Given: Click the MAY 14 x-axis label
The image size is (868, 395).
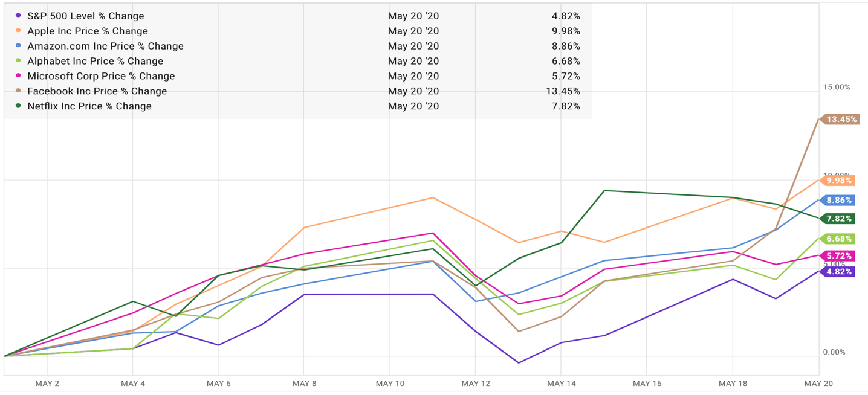Looking at the screenshot, I should tap(562, 384).
